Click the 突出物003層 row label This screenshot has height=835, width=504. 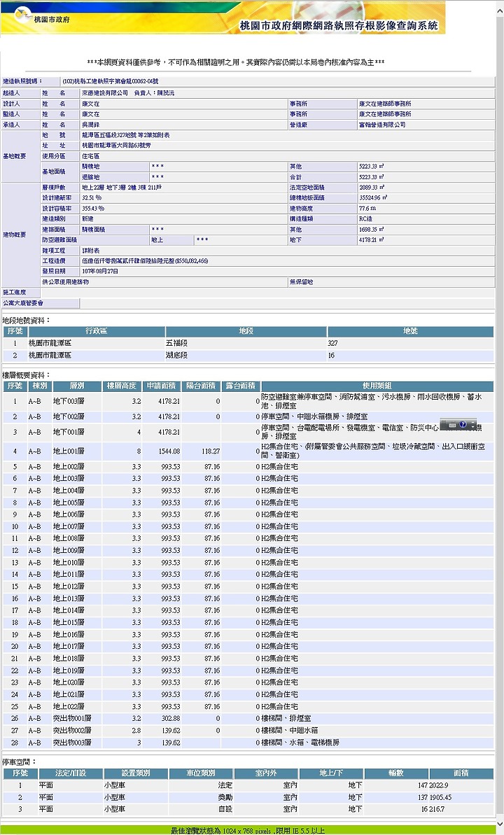(72, 743)
